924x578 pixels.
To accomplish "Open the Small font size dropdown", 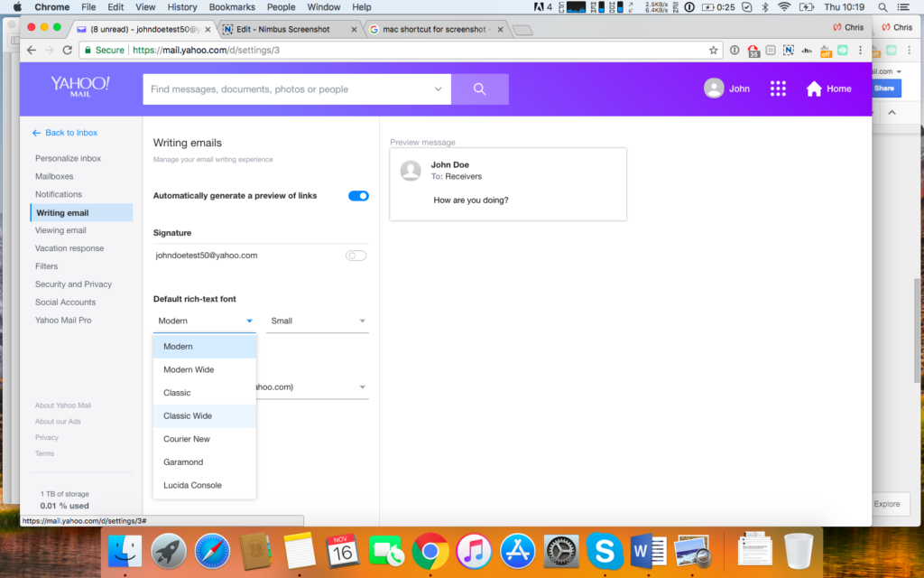I will [x=318, y=321].
